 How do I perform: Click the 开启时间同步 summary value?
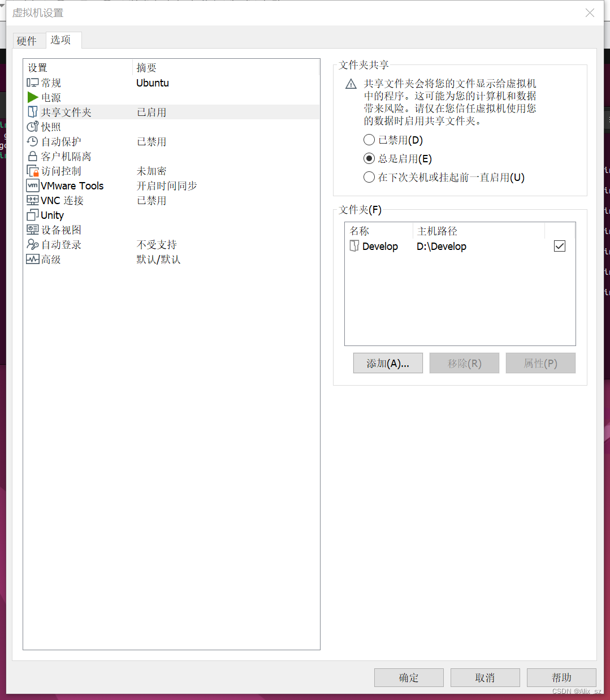[x=167, y=185]
